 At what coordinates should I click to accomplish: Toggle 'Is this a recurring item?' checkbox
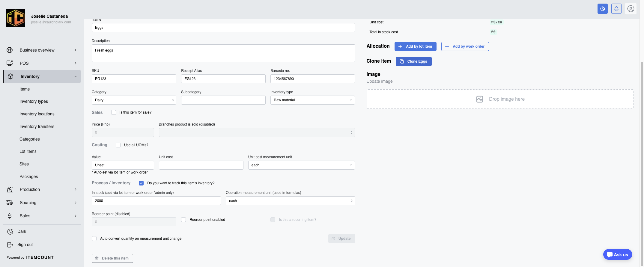pyautogui.click(x=273, y=220)
